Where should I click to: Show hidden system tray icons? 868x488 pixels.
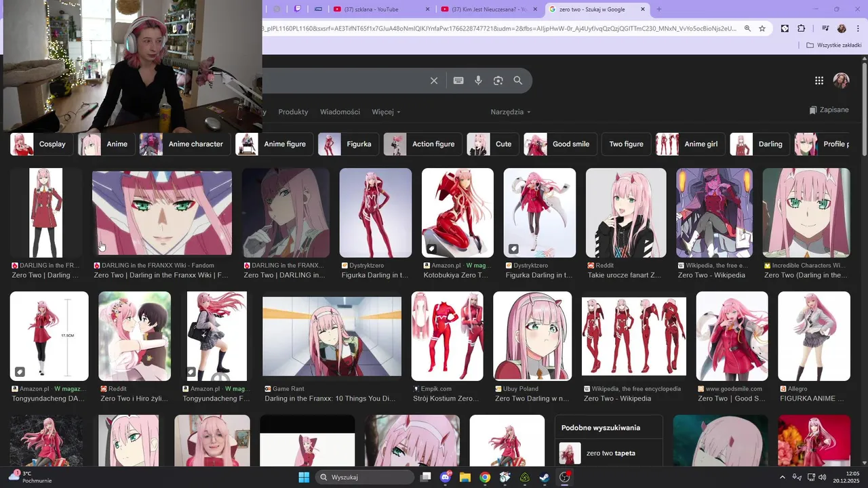point(782,477)
